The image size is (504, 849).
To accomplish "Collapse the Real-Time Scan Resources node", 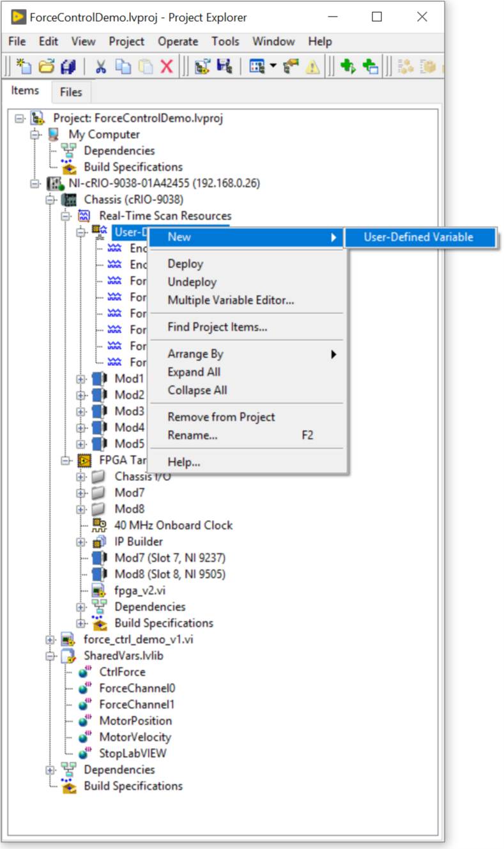I will 65,216.
